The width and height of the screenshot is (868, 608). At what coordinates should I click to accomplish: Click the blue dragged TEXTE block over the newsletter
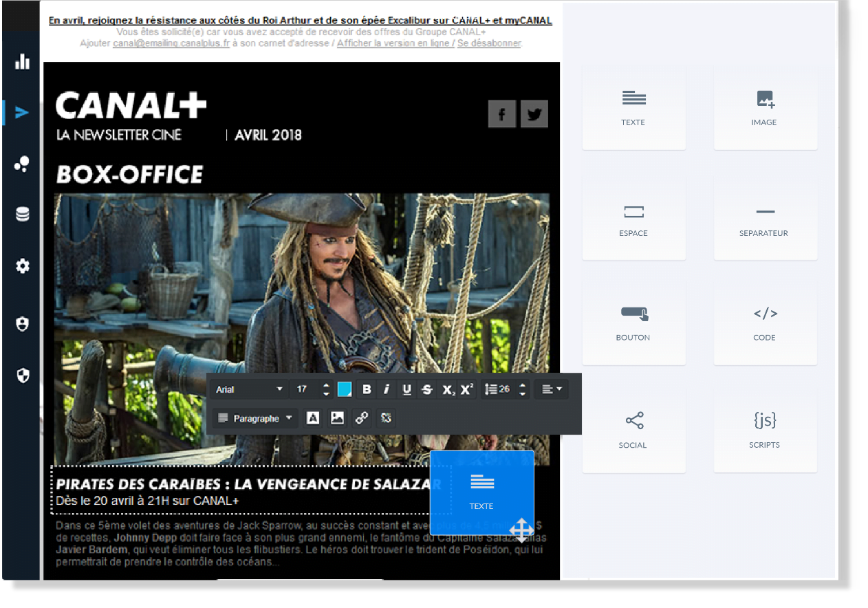[481, 492]
